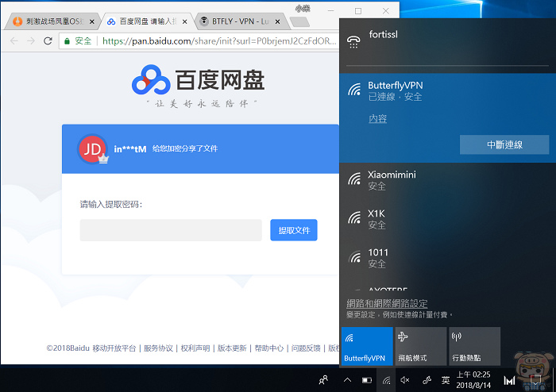Click the browser back arrow
The height and width of the screenshot is (392, 556).
click(x=14, y=41)
